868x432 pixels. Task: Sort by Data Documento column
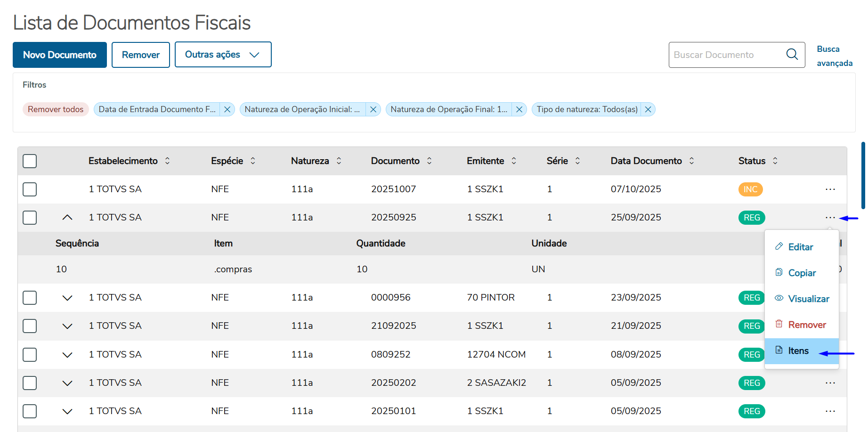click(x=691, y=161)
